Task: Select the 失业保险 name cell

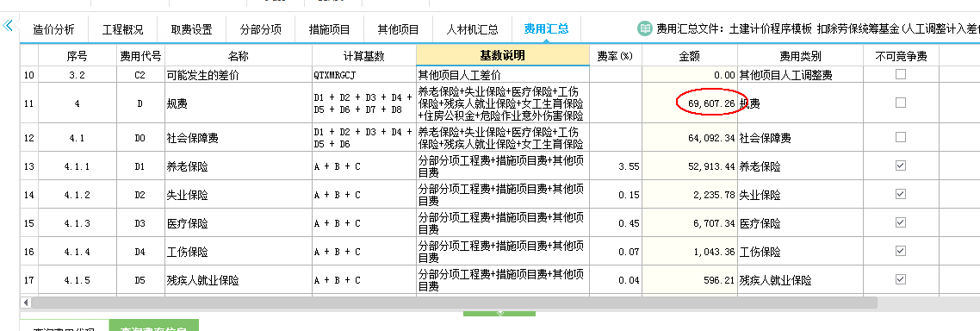Action: (239, 195)
